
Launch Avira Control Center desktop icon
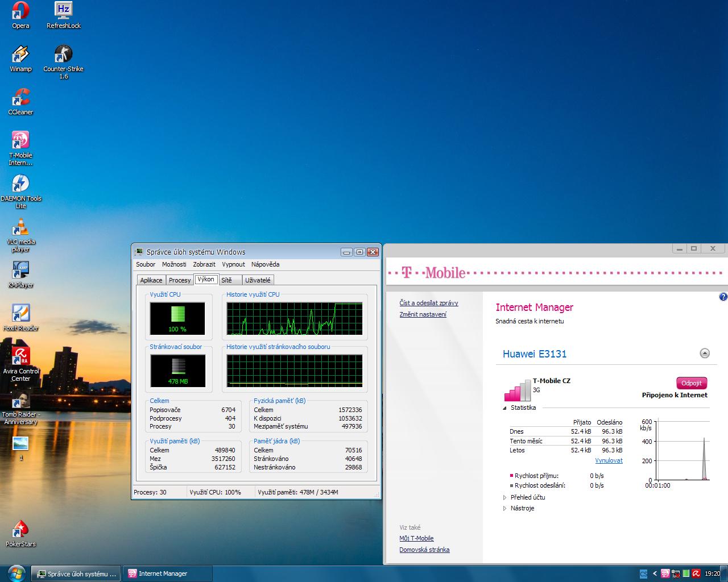(x=20, y=357)
